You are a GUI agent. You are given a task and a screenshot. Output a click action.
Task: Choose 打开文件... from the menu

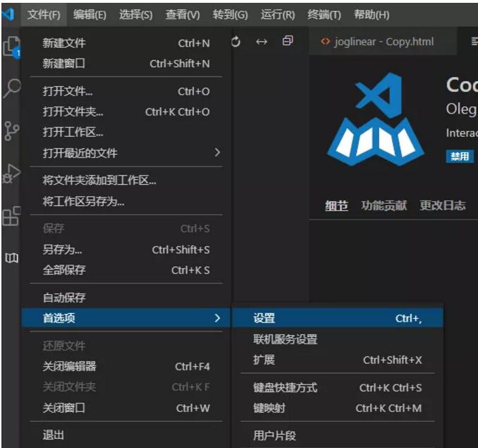click(x=126, y=91)
